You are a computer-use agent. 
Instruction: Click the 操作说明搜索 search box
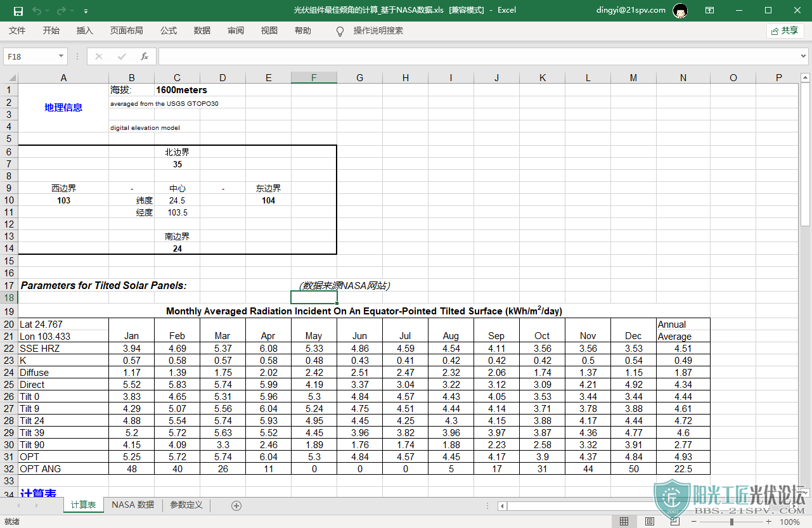click(378, 30)
